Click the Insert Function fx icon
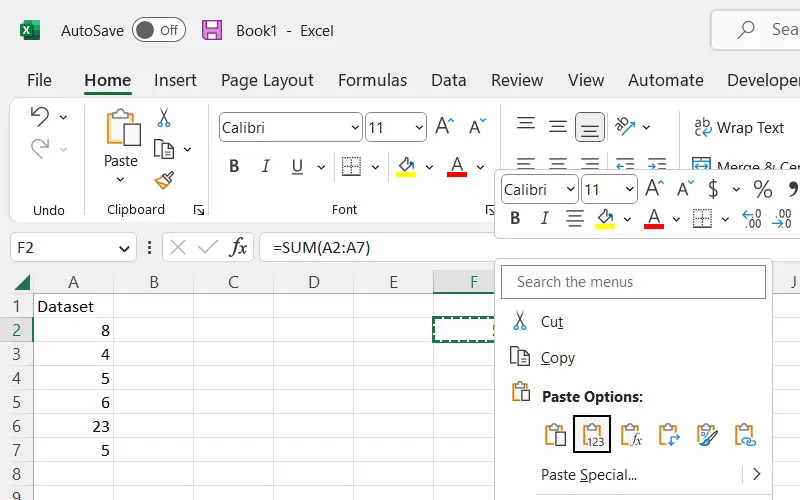Screen dimensions: 800x500 pyautogui.click(x=238, y=247)
